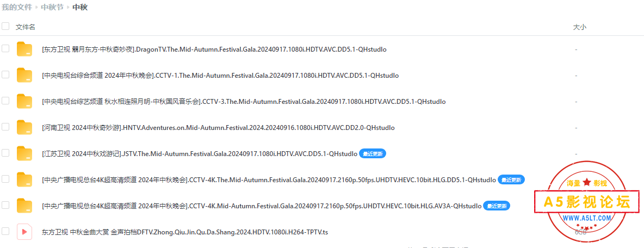Open the JSTV Gala folder icon
The width and height of the screenshot is (644, 248).
(x=24, y=153)
